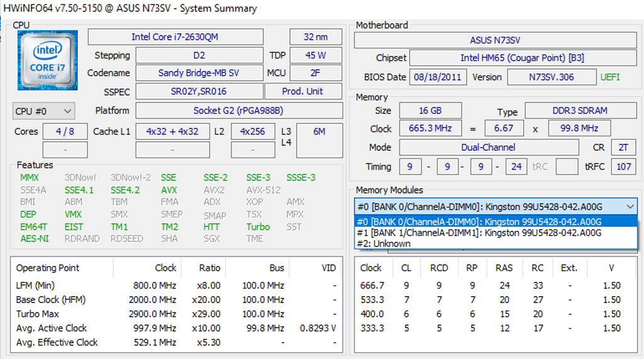Click the BIOS Version field N73SV.306

[552, 77]
